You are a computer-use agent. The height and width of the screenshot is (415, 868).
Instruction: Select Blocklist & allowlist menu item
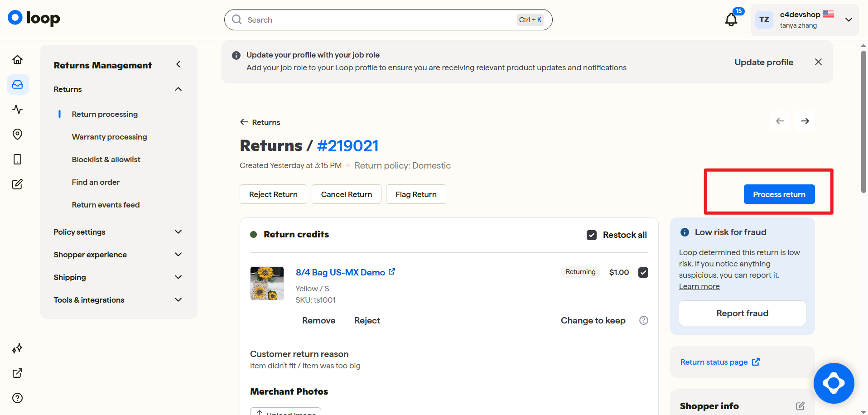tap(106, 159)
